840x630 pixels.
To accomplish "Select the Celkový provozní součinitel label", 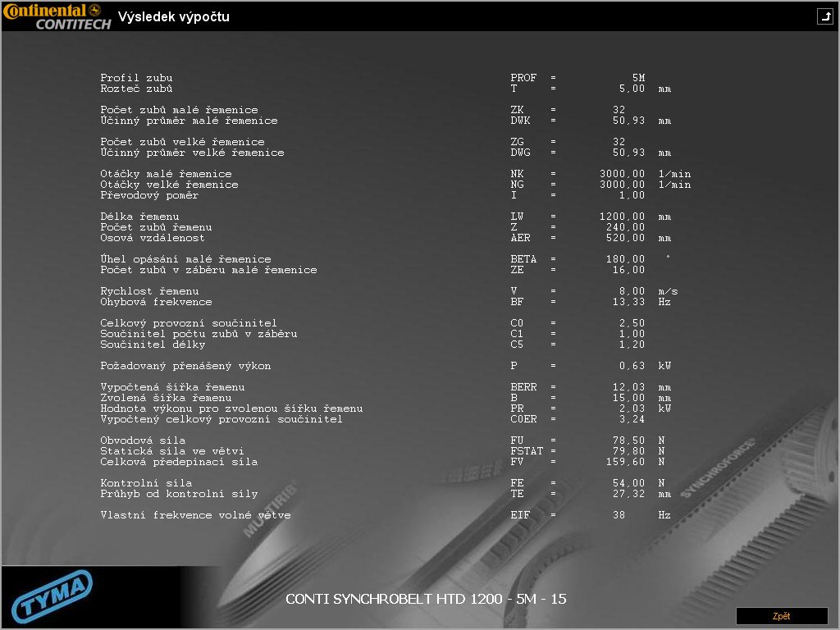I will coord(189,323).
